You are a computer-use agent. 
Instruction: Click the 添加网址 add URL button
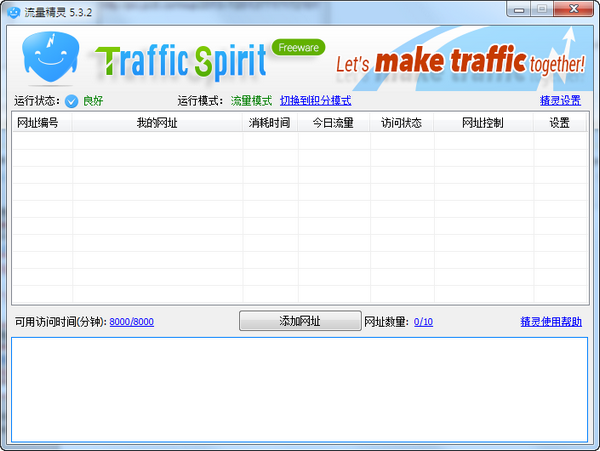click(300, 321)
